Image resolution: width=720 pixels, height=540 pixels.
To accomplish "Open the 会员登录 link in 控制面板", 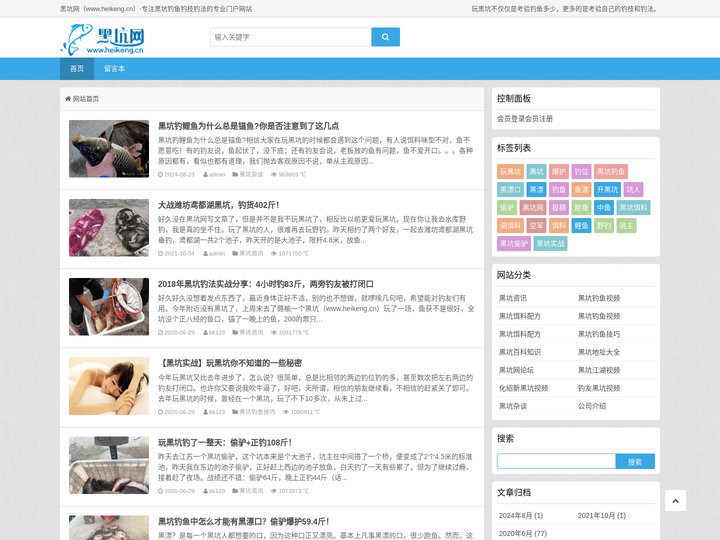I will 511,118.
